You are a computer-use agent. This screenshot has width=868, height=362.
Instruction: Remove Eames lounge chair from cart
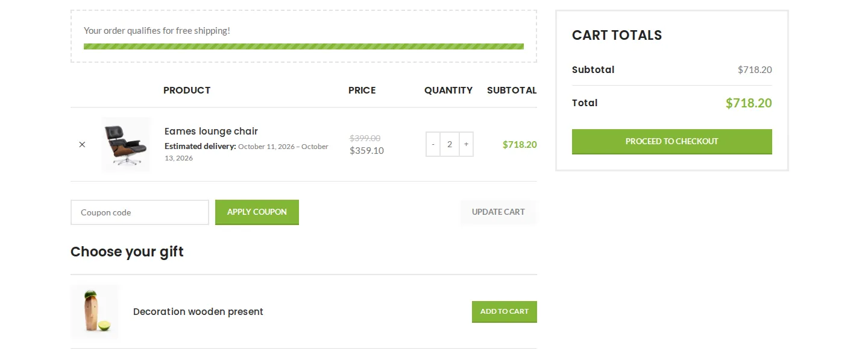pos(82,145)
